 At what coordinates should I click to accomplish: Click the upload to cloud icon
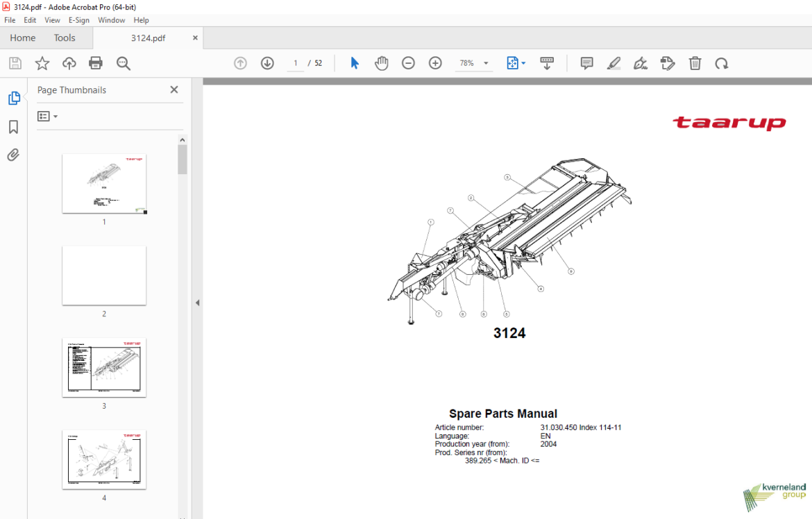pyautogui.click(x=69, y=63)
